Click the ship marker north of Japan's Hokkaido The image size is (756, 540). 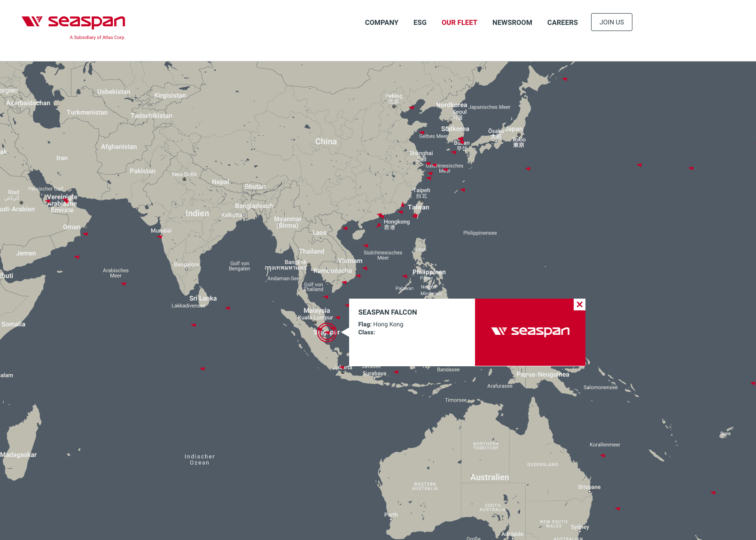coord(564,79)
